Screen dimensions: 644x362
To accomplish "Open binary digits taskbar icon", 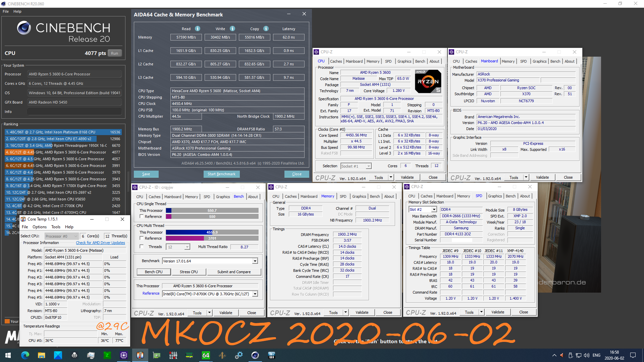I will (x=173, y=355).
